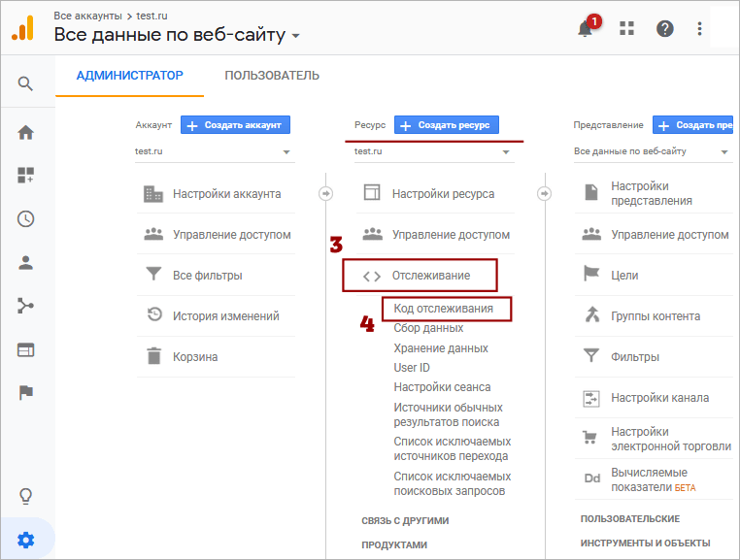Collapse the Отслеживание section
This screenshot has height=560, width=740.
coord(420,276)
